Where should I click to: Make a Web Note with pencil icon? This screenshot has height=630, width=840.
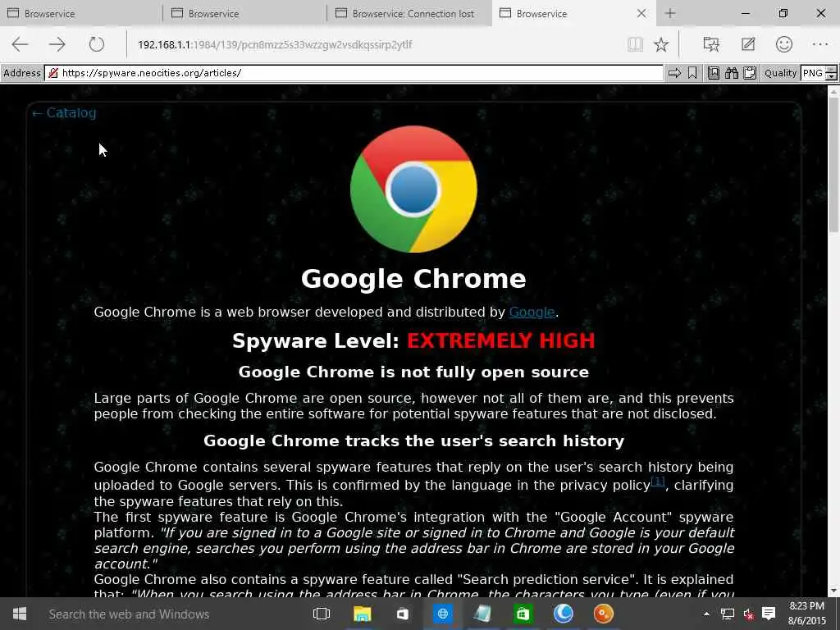748,44
